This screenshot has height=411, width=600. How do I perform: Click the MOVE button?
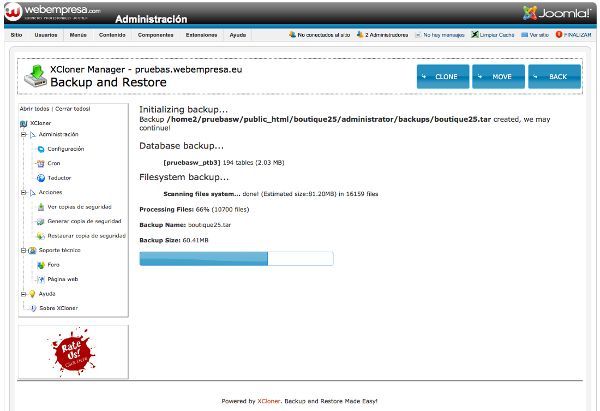pos(499,77)
